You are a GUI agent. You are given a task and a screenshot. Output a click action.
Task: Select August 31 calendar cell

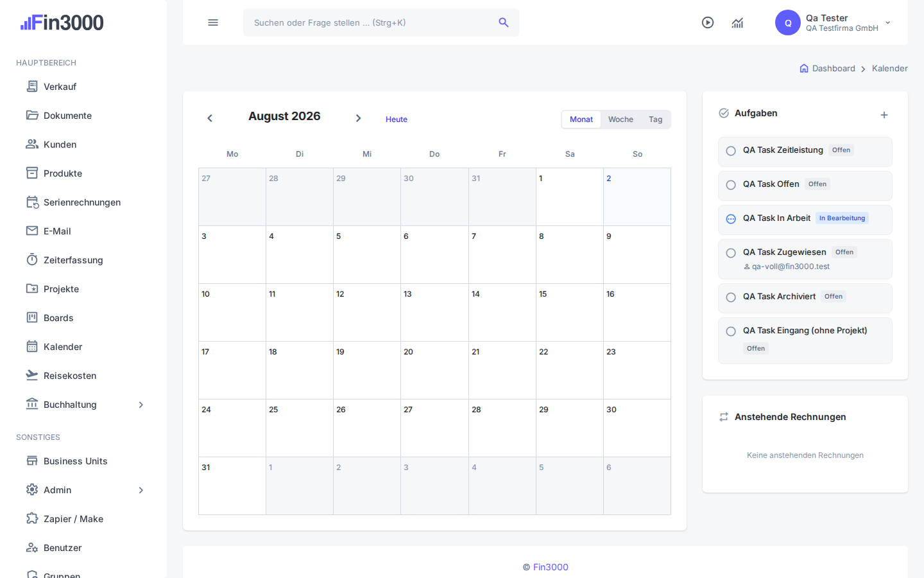point(232,486)
